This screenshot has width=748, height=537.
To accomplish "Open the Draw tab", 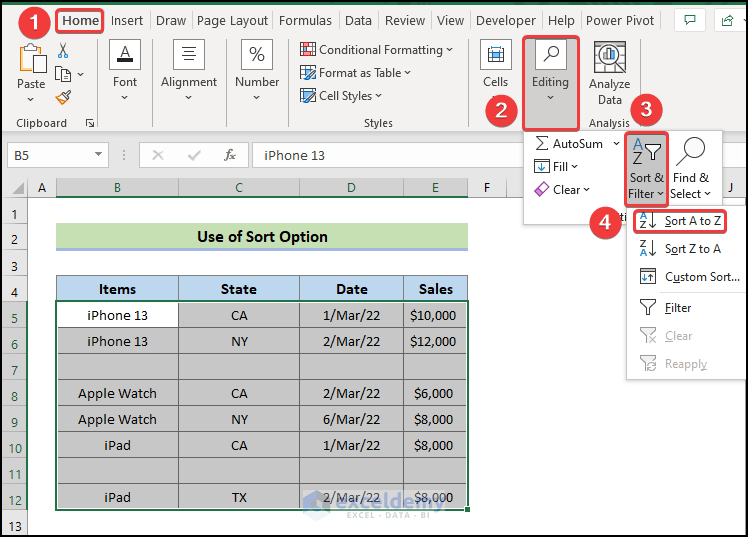I will tap(171, 21).
